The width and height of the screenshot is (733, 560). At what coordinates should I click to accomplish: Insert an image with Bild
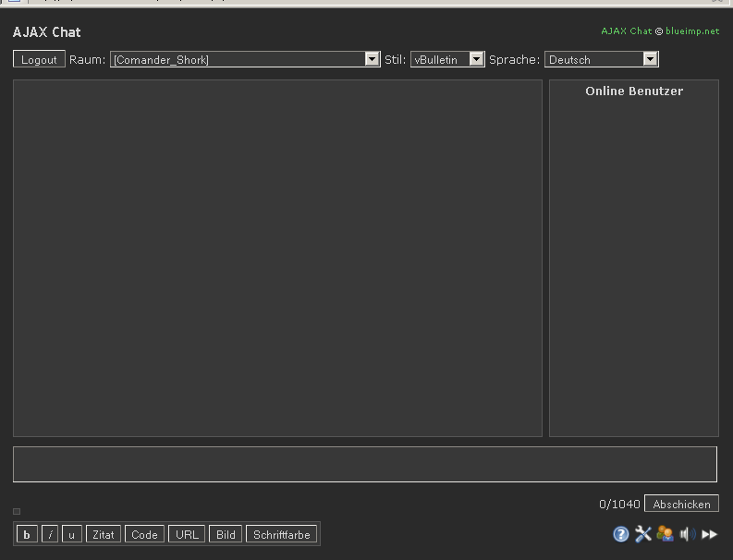pos(226,534)
